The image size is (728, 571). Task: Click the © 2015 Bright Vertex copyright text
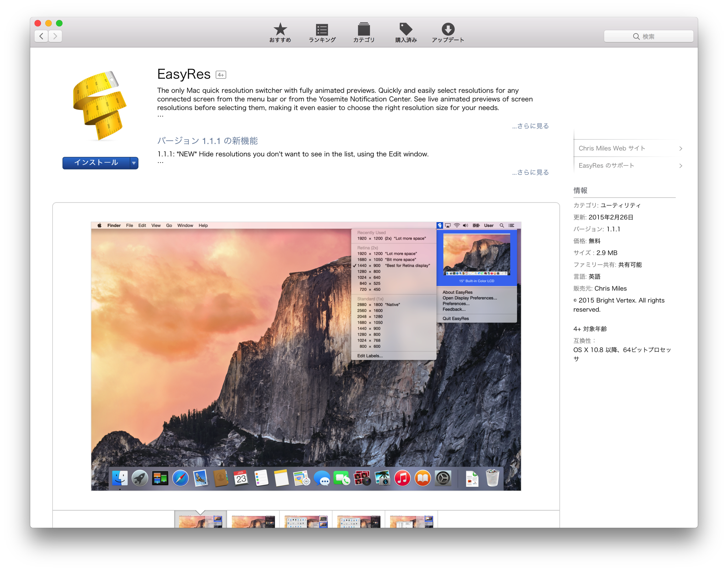pyautogui.click(x=619, y=305)
